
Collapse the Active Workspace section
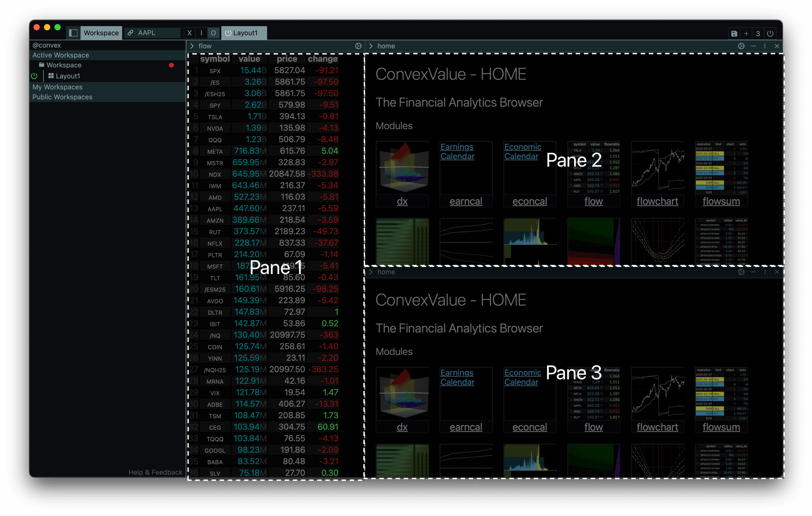click(108, 55)
